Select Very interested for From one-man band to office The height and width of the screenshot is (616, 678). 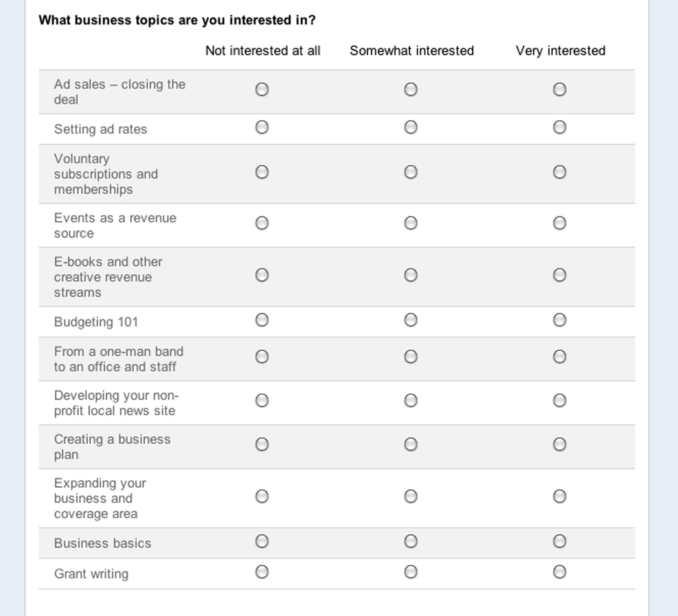[559, 356]
